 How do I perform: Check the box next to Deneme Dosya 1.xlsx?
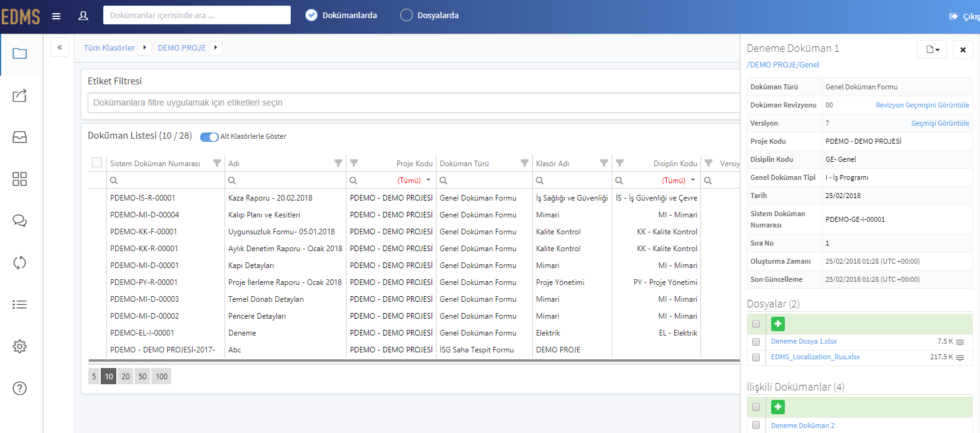(756, 342)
